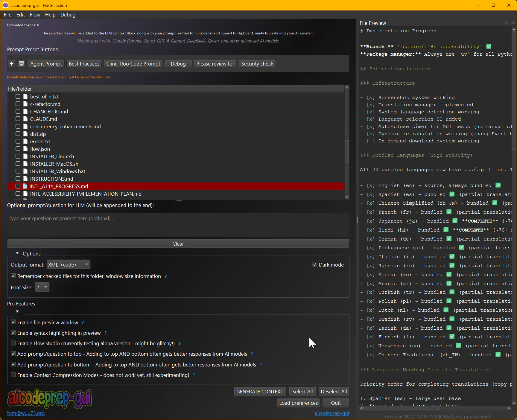Apply the Cline, Roo Code Prompt preset
This screenshot has height=420, width=517.
[x=133, y=64]
